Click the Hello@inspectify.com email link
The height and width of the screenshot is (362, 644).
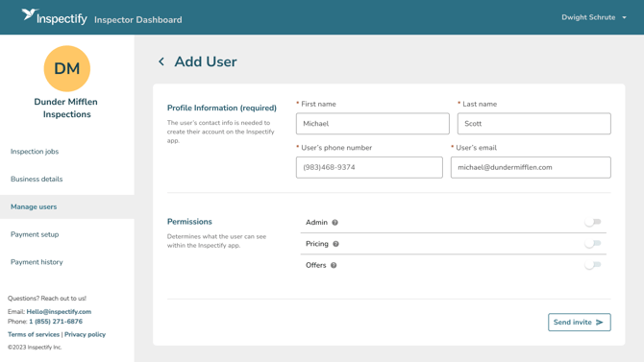(x=59, y=311)
